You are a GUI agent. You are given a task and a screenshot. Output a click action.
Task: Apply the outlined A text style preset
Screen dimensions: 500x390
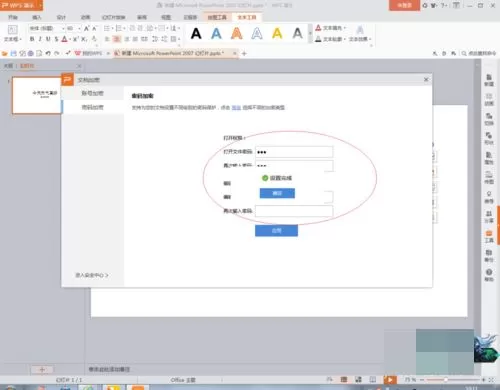[x=257, y=33]
